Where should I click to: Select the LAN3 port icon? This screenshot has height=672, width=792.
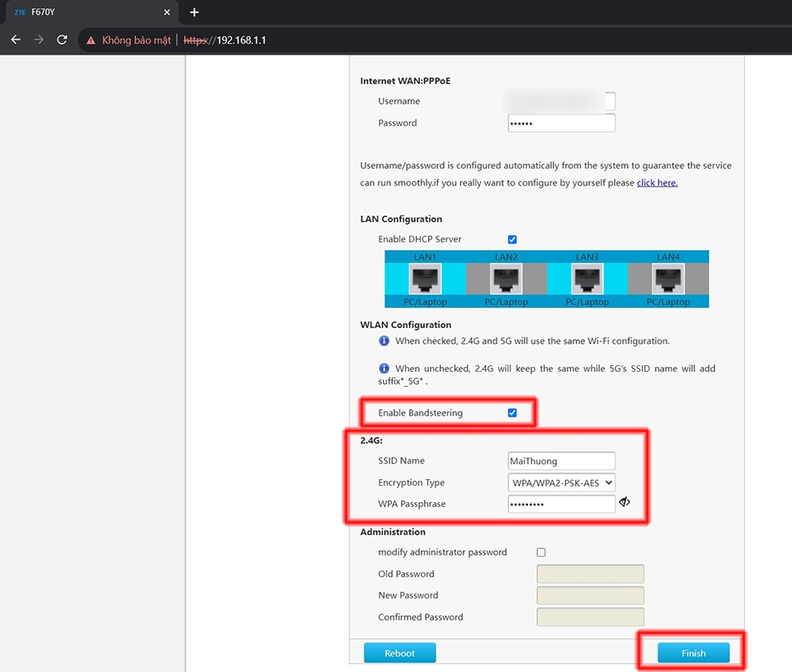click(587, 279)
